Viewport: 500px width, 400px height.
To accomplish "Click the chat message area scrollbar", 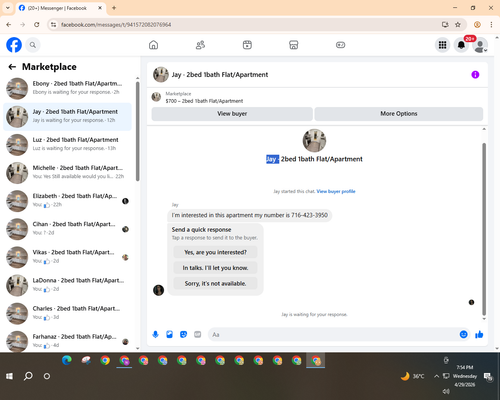I will click(484, 229).
